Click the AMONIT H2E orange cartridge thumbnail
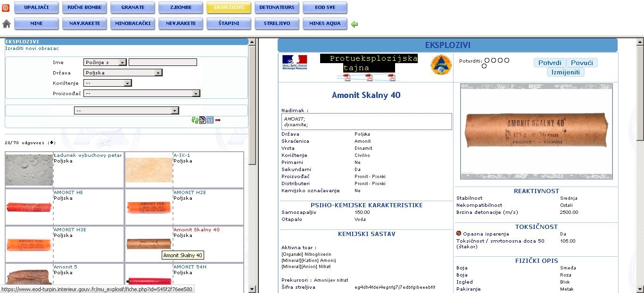 point(149,207)
